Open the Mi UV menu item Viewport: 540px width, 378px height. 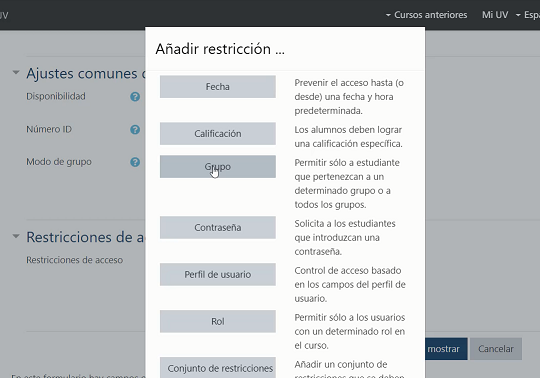(x=495, y=15)
